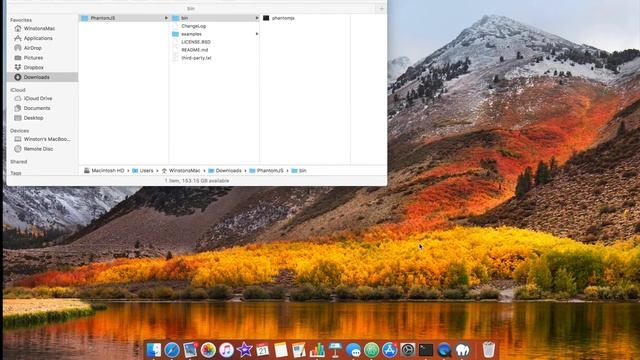
Task: Select Winston's MacBook under Devices
Action: pos(47,139)
